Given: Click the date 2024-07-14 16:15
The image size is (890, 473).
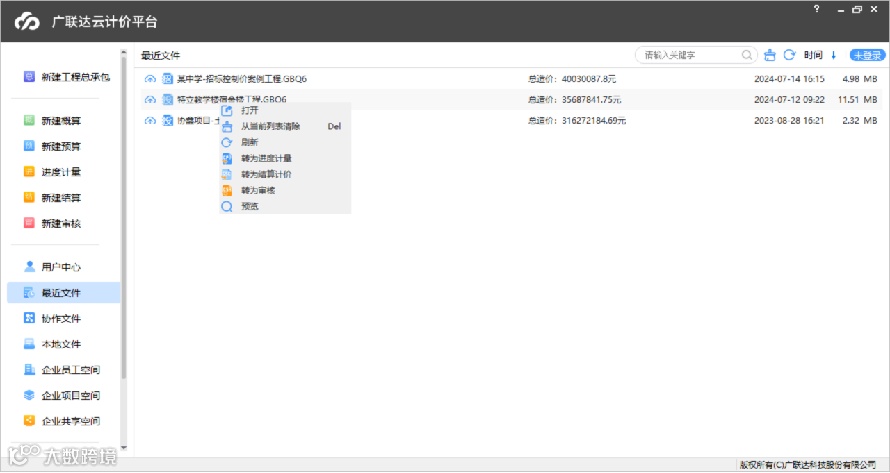Looking at the screenshot, I should [789, 79].
